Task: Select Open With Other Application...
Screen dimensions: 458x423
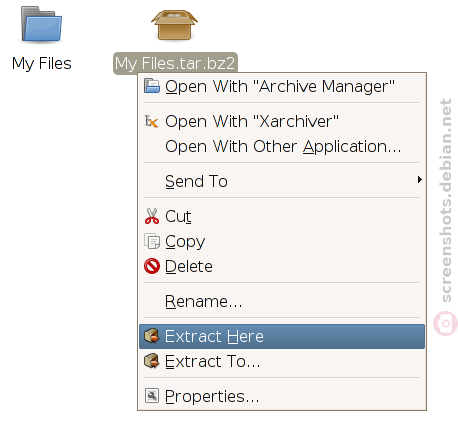Action: pyautogui.click(x=282, y=146)
